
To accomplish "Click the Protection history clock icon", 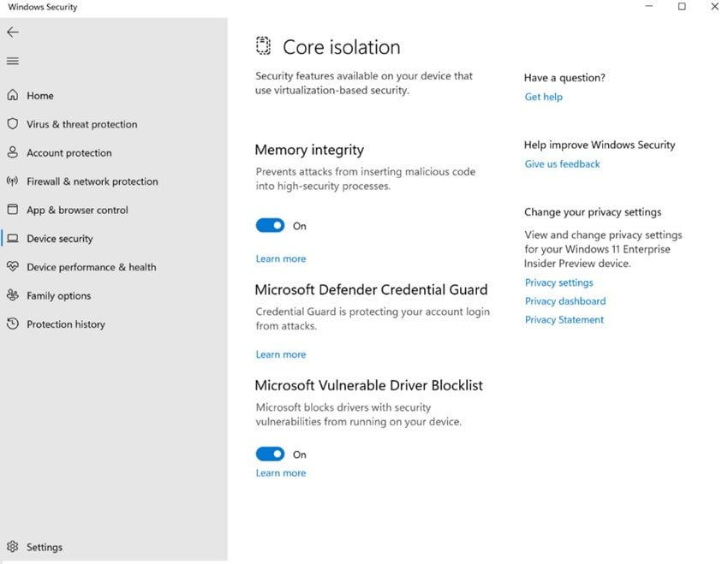I will pos(14,324).
